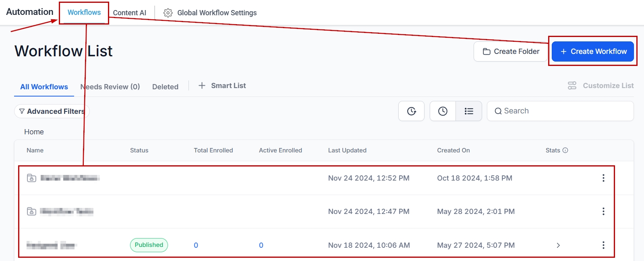Switch to the Content AI tab
Screen dimensions: 644x261
(x=129, y=13)
